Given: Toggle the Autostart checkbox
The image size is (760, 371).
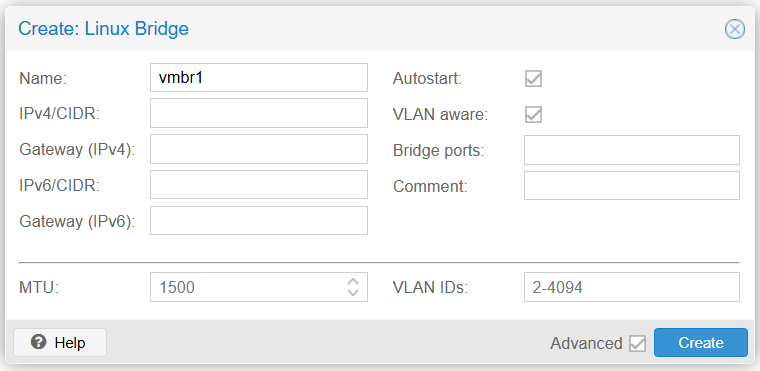Looking at the screenshot, I should coord(533,79).
